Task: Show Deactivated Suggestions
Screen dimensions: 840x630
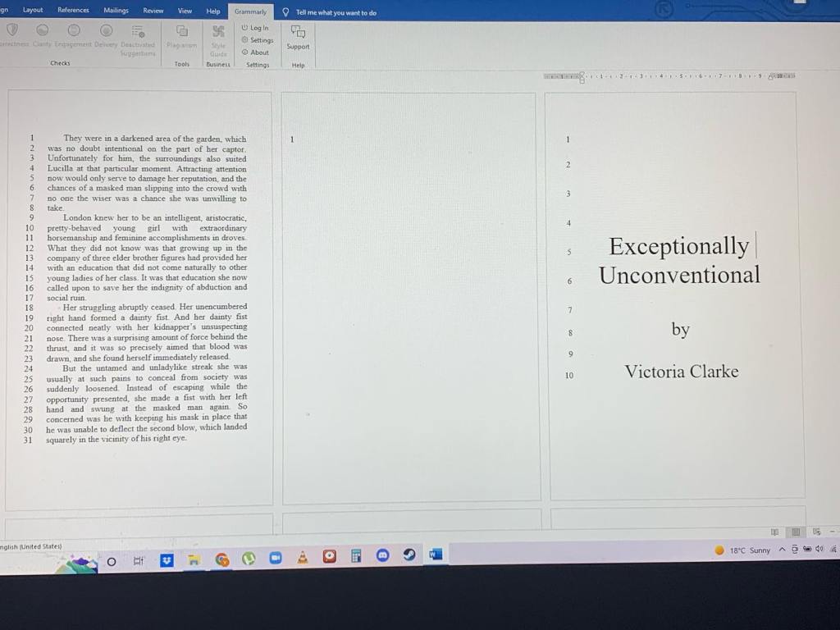Action: (x=138, y=37)
